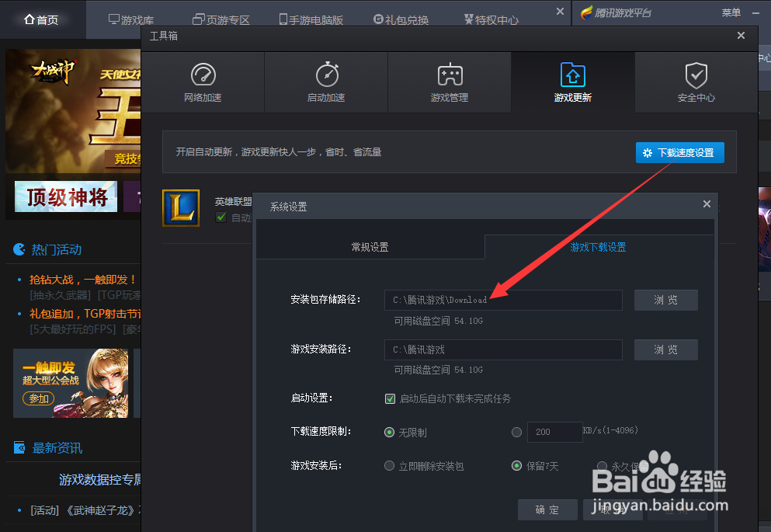This screenshot has width=771, height=532.
Task: Open the 菜单 menu at top right
Action: coord(730,12)
